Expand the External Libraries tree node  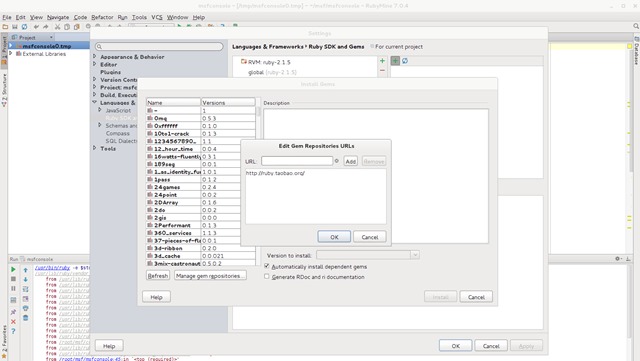(11, 53)
